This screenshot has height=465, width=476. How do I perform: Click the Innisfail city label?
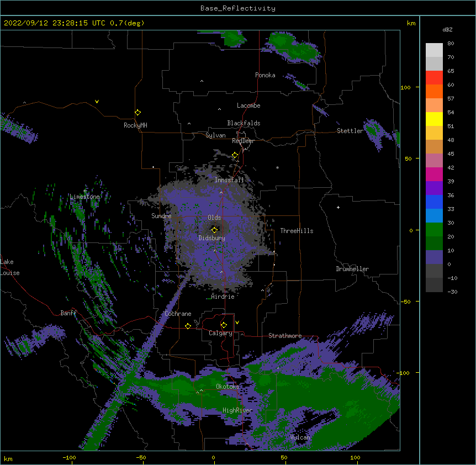coord(229,180)
